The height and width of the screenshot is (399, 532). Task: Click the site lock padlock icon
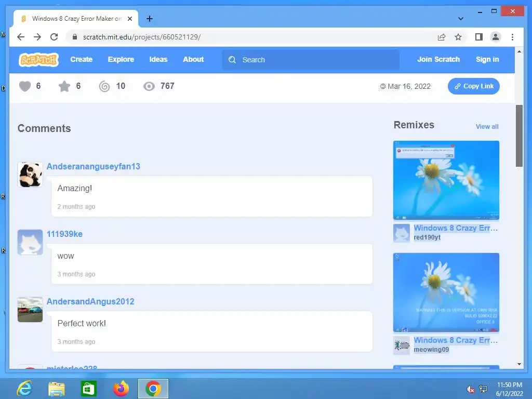click(75, 37)
